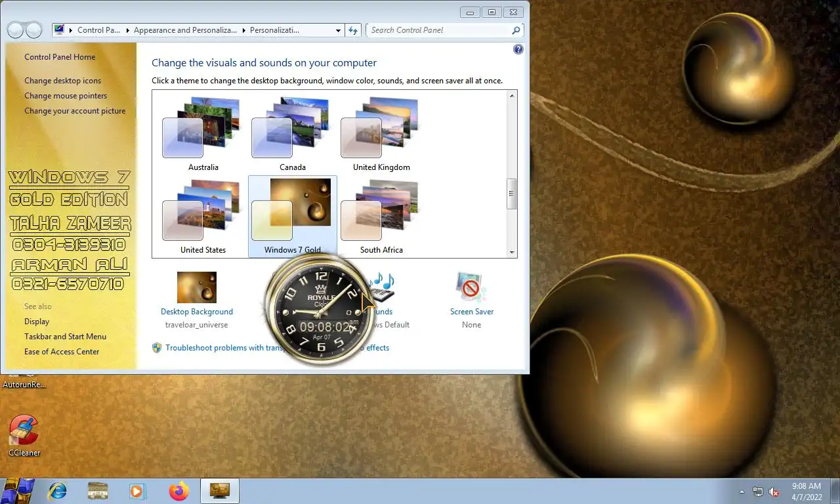Image resolution: width=840 pixels, height=504 pixels.
Task: Select the Canada theme
Action: pos(293,135)
